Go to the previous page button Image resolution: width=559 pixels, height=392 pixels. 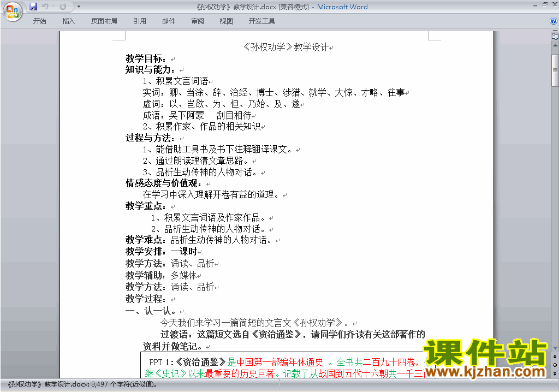[555, 357]
